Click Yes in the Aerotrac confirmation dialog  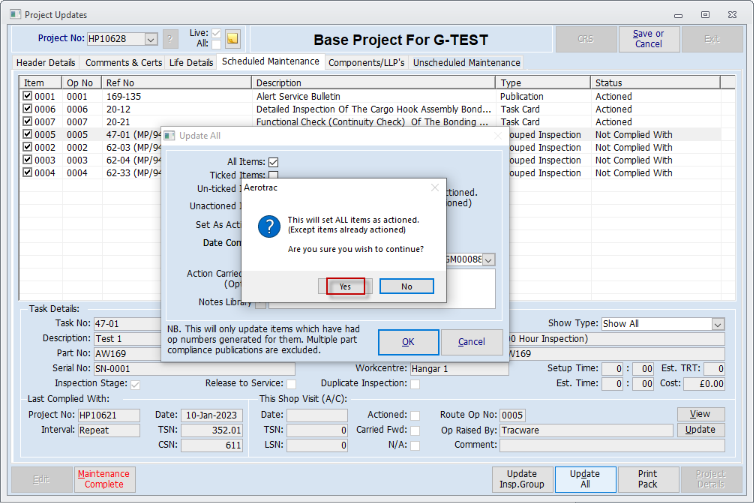345,287
